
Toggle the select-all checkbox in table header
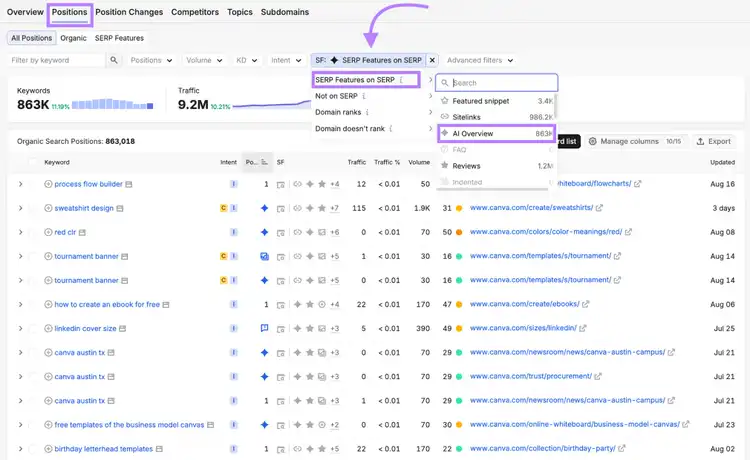tap(33, 163)
